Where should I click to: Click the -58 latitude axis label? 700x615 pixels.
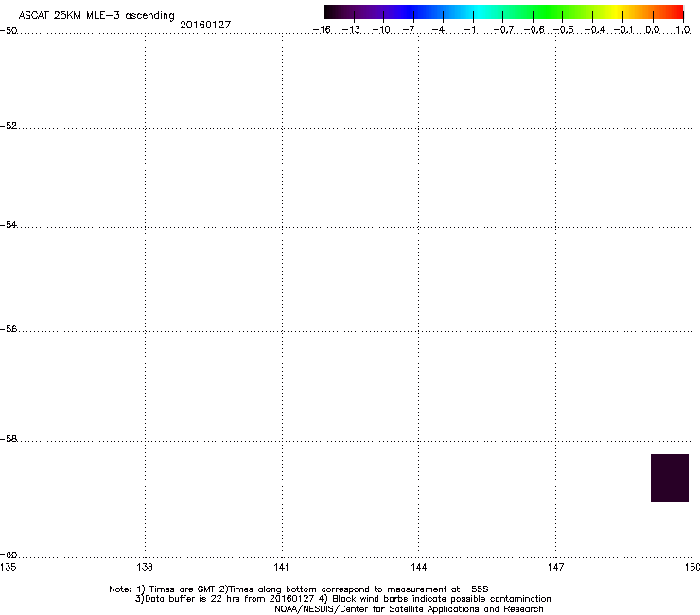click(x=9, y=439)
